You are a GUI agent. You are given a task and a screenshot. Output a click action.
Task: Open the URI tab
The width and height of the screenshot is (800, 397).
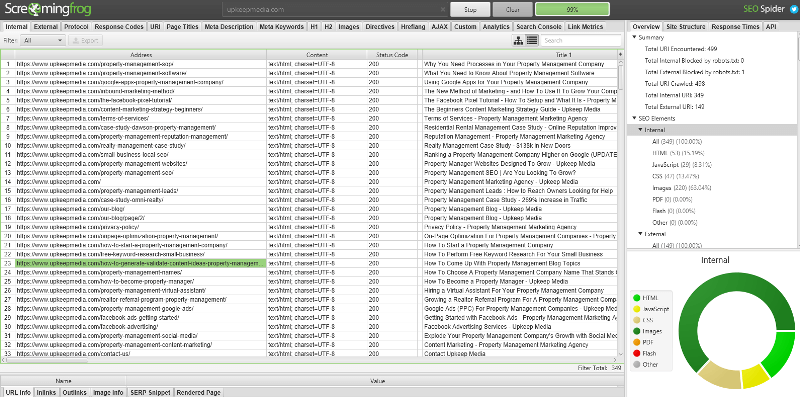[155, 27]
